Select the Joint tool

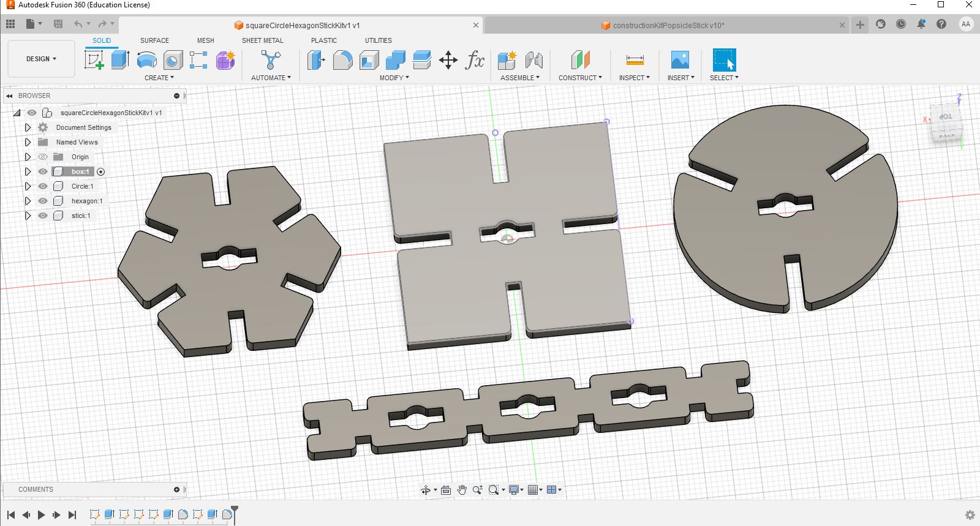point(533,60)
